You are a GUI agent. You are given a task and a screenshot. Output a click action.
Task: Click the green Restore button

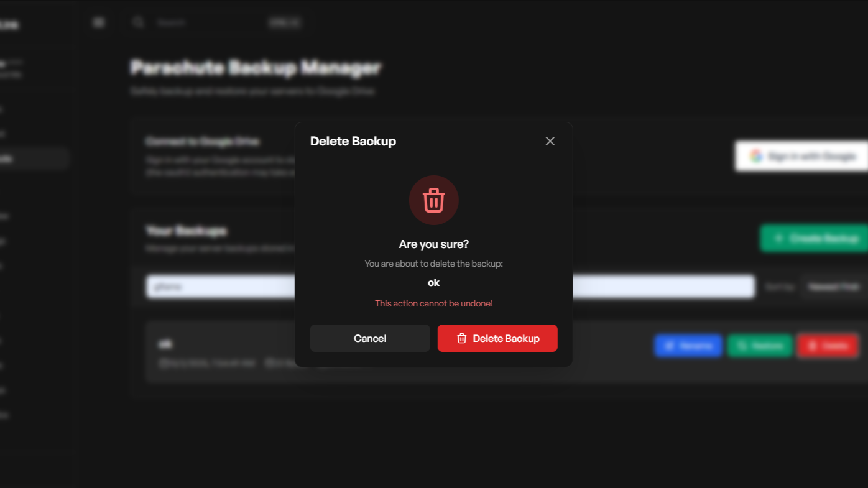[760, 346]
